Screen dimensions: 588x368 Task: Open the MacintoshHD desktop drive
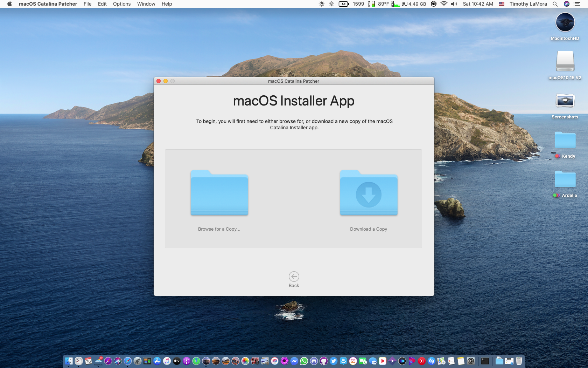(565, 23)
